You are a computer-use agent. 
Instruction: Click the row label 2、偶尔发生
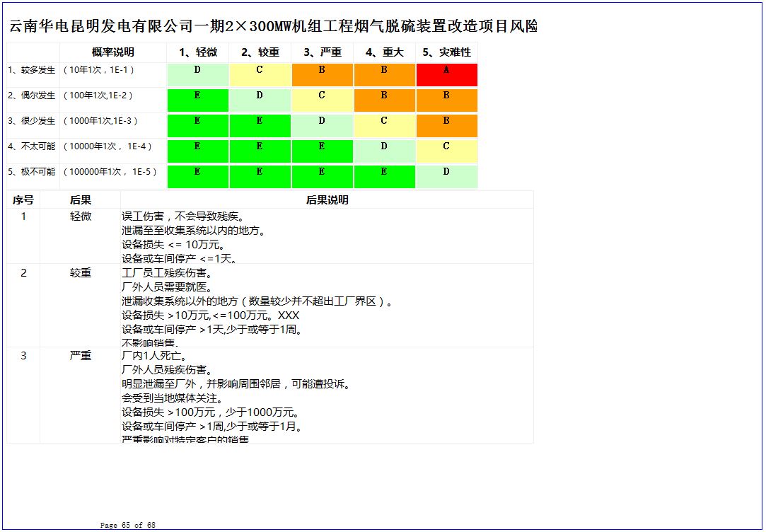(x=32, y=96)
